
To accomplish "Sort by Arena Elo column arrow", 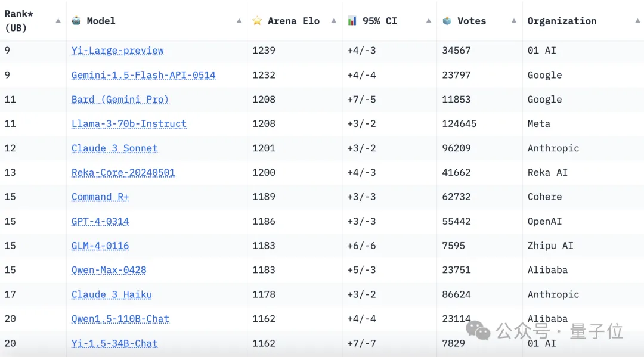I will tap(334, 21).
